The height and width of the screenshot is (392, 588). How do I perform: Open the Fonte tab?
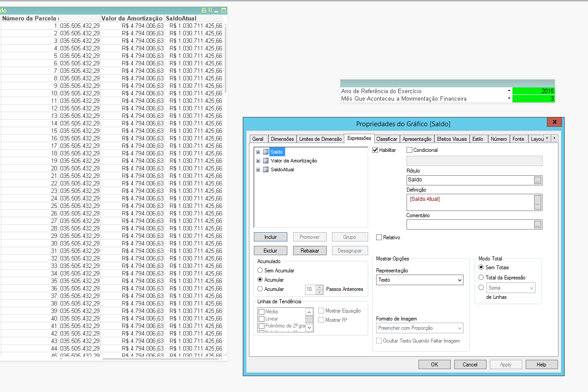point(518,139)
